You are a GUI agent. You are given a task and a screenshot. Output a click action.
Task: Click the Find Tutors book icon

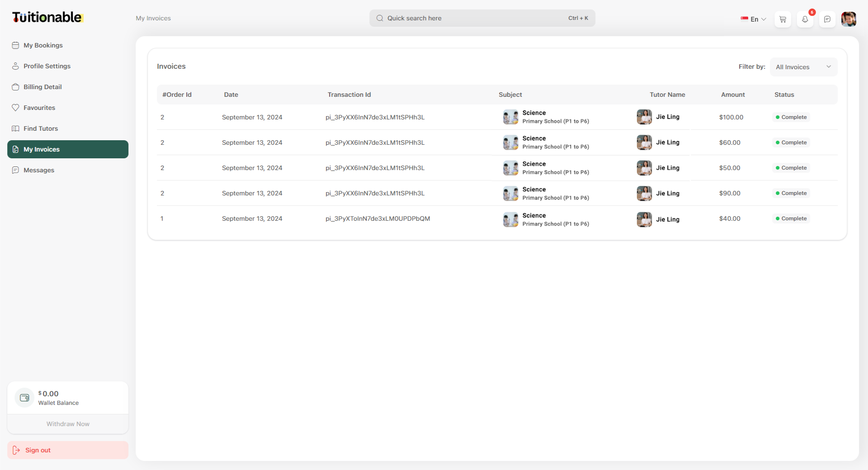pyautogui.click(x=15, y=128)
